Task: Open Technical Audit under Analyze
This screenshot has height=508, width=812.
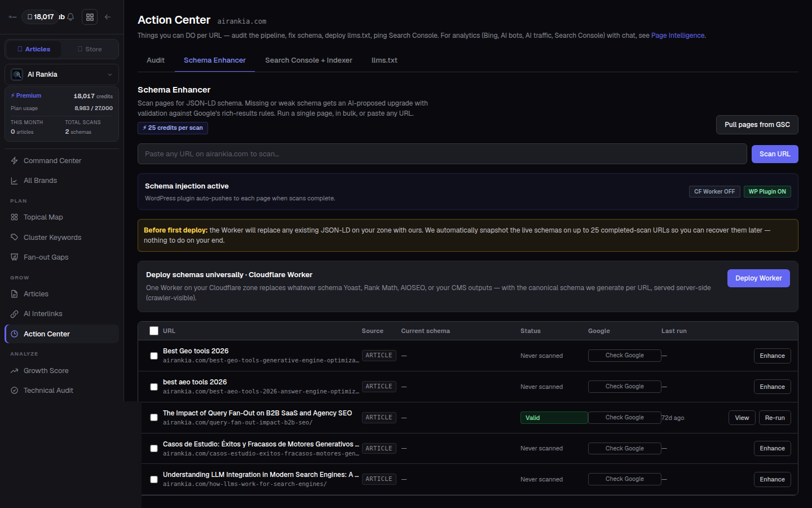Action: coord(61,391)
